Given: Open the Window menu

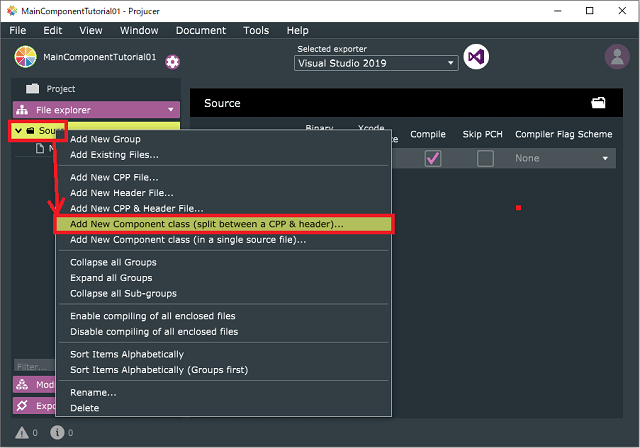Looking at the screenshot, I should tap(139, 31).
